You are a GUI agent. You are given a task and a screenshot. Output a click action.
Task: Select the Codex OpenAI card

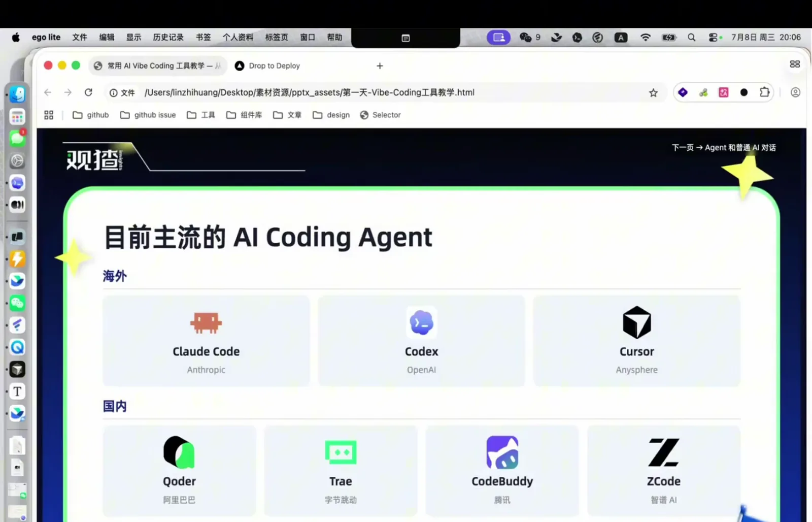tap(421, 341)
